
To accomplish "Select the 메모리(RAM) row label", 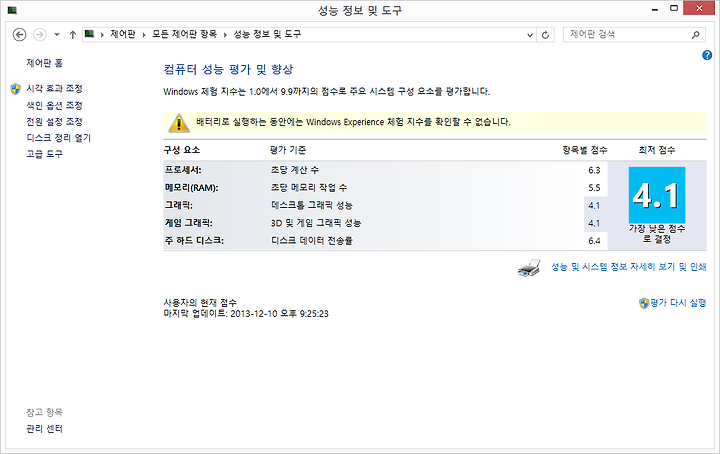I will 191,188.
